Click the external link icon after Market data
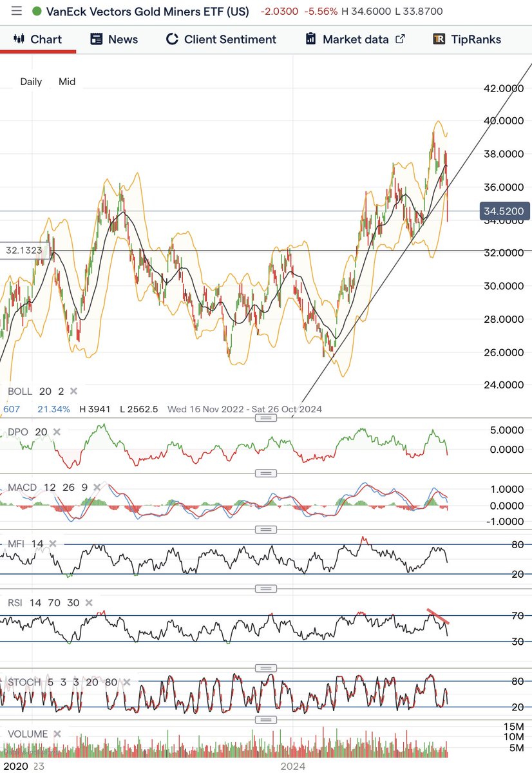The width and height of the screenshot is (532, 773). click(x=400, y=39)
